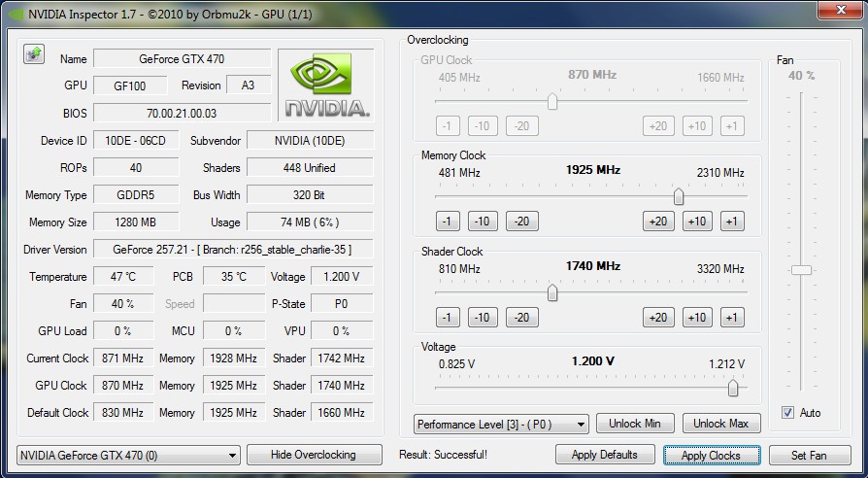The width and height of the screenshot is (868, 478).
Task: Click the ROPs field showing 40
Action: [x=136, y=168]
